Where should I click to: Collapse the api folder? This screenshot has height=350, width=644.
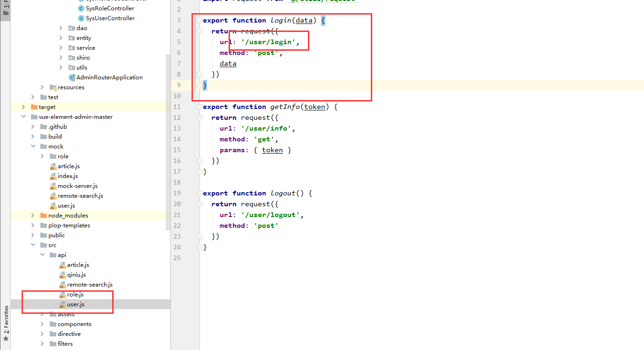[x=42, y=255]
